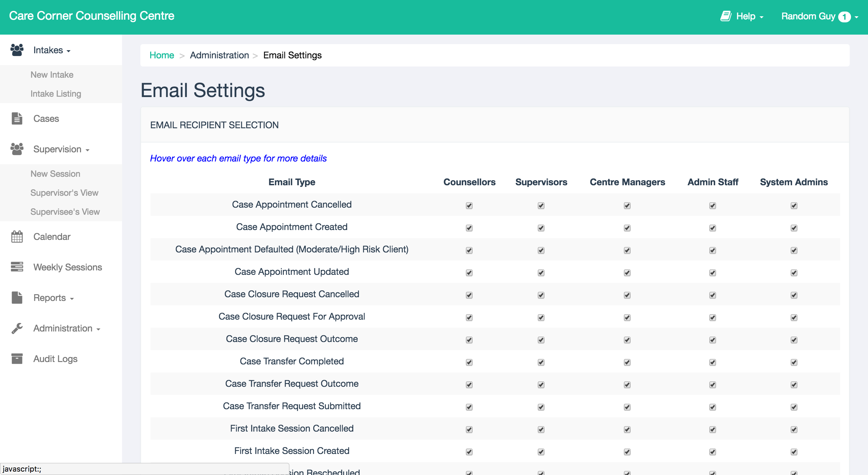The width and height of the screenshot is (868, 475).
Task: Expand the Administration sidebar menu caret
Action: point(98,329)
